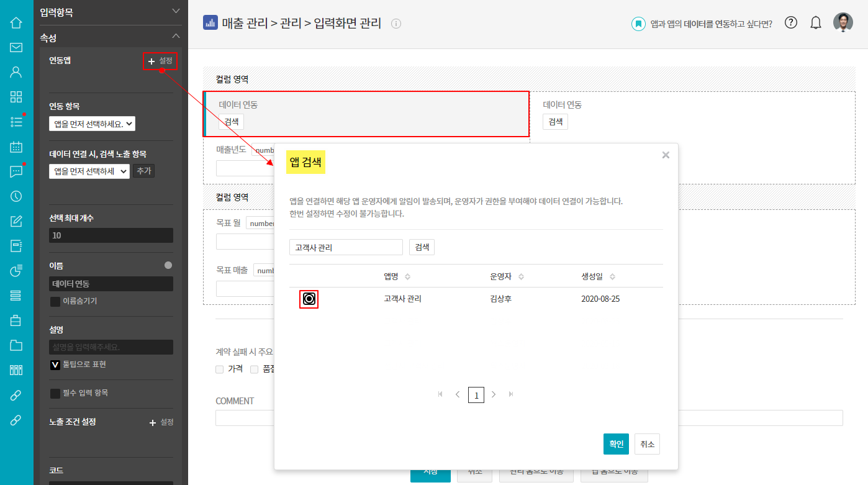Click the 확인 button in dialog
Image resolution: width=868 pixels, height=485 pixels.
click(616, 444)
